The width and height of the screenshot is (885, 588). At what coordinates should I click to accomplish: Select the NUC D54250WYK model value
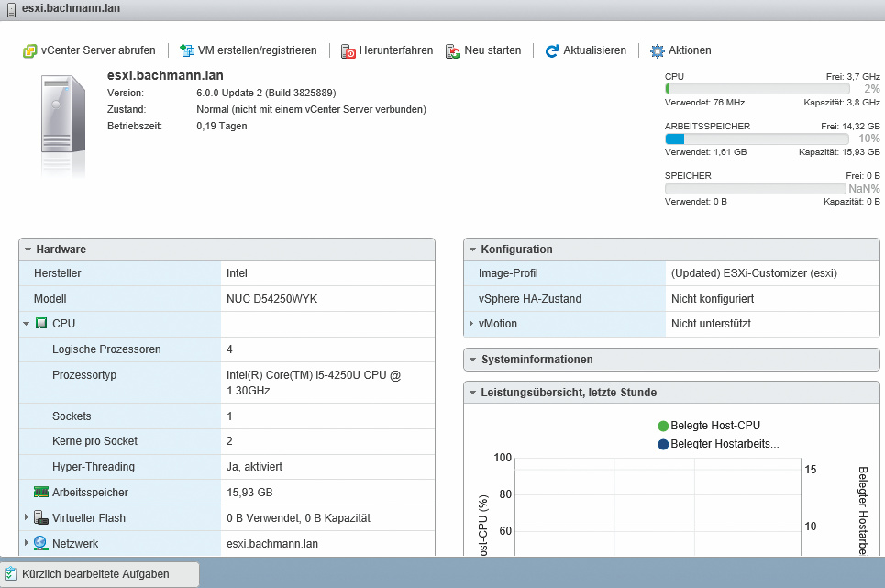pos(272,299)
